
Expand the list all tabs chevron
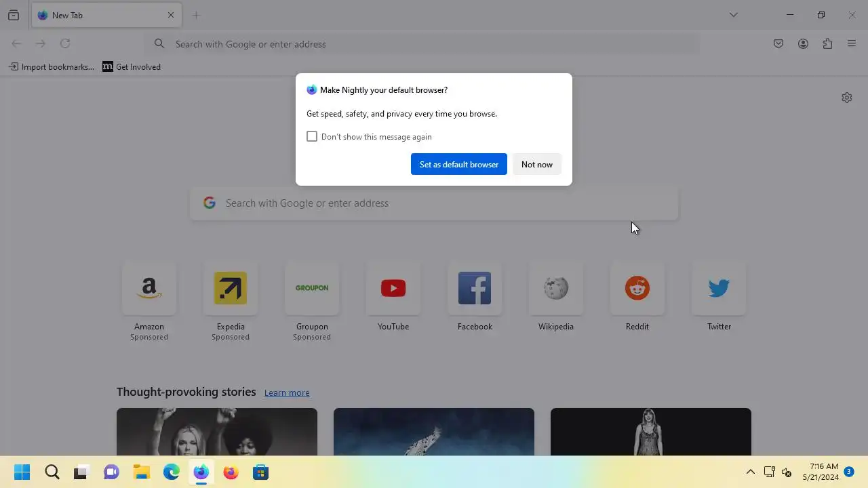[733, 15]
